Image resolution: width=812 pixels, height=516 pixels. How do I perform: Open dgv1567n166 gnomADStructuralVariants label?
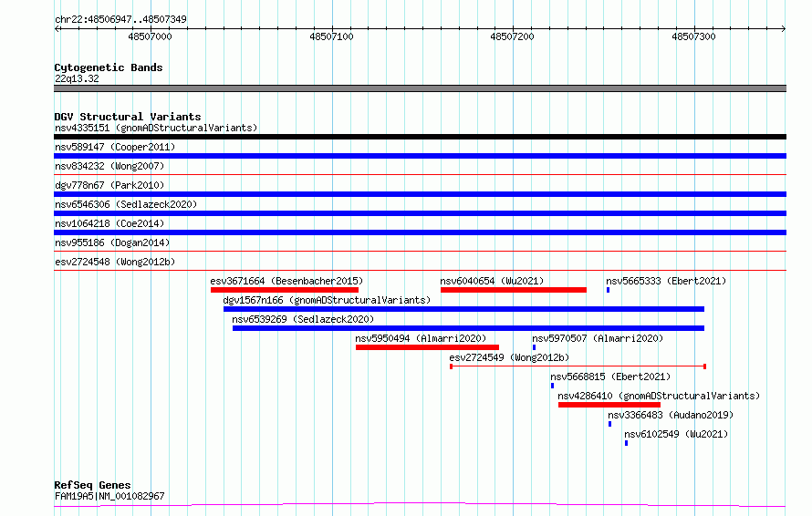pos(327,300)
